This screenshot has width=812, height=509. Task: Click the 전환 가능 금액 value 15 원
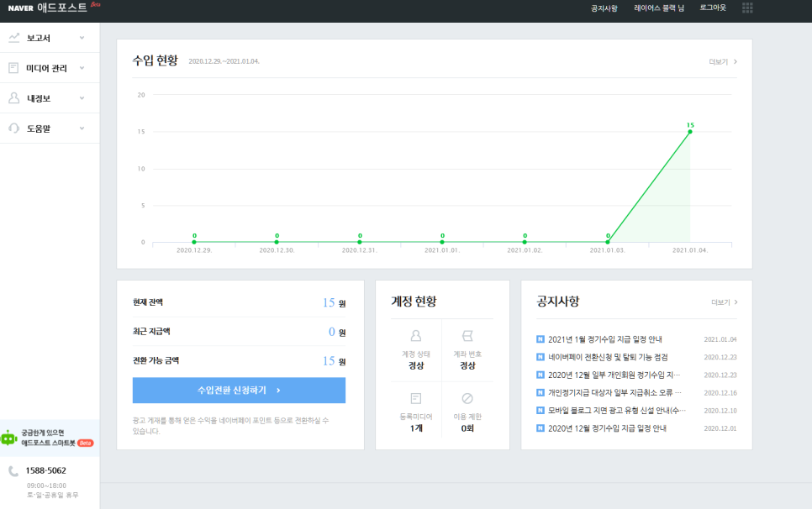[x=334, y=361]
